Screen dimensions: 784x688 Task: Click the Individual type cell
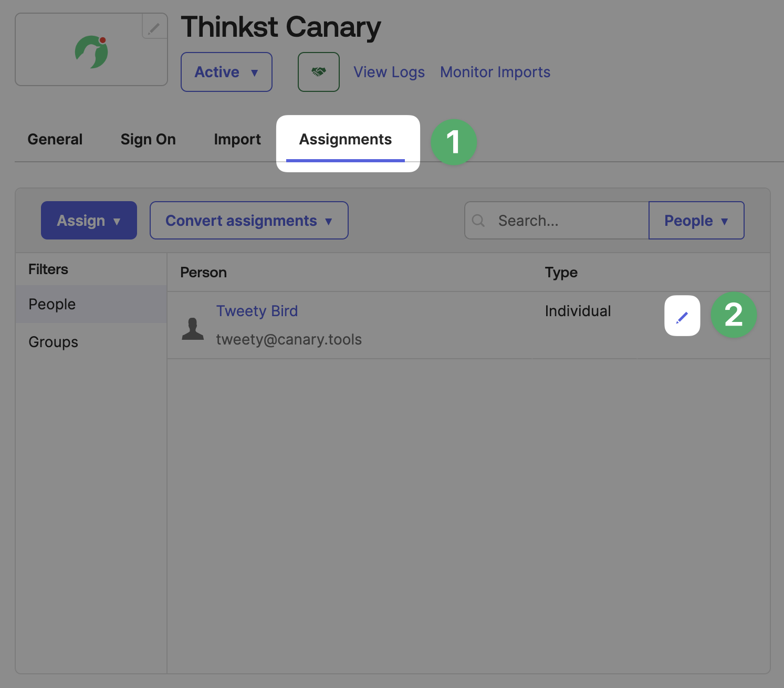[x=578, y=311]
